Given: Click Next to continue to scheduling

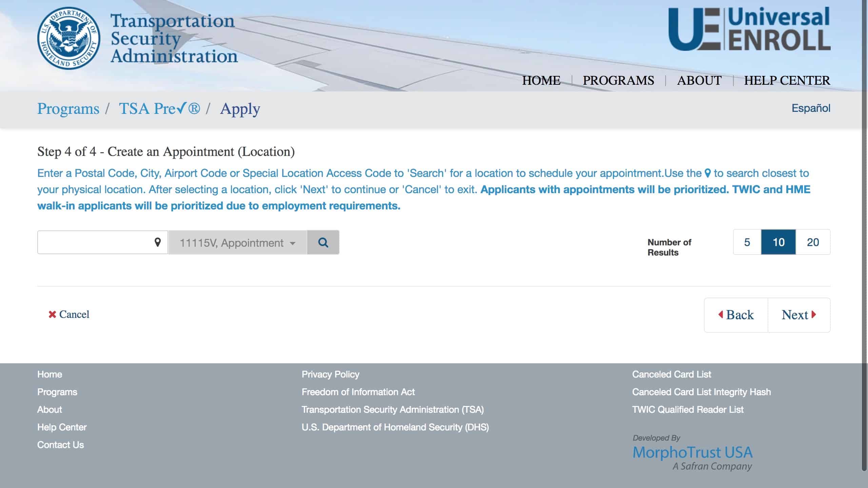Looking at the screenshot, I should [798, 315].
